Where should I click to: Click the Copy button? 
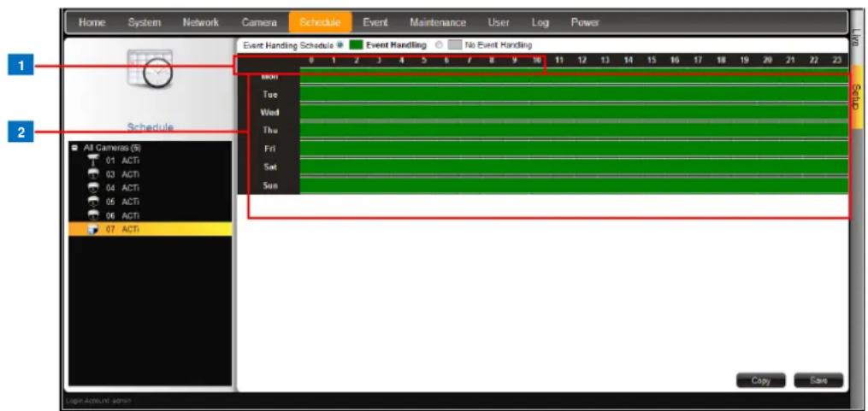point(760,381)
